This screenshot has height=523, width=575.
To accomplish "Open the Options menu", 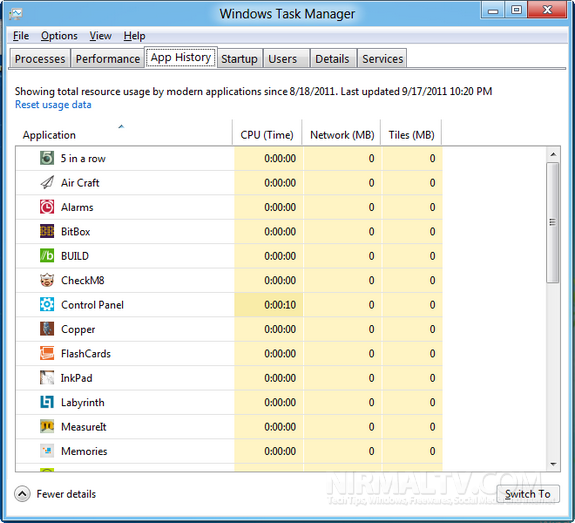I will [59, 36].
